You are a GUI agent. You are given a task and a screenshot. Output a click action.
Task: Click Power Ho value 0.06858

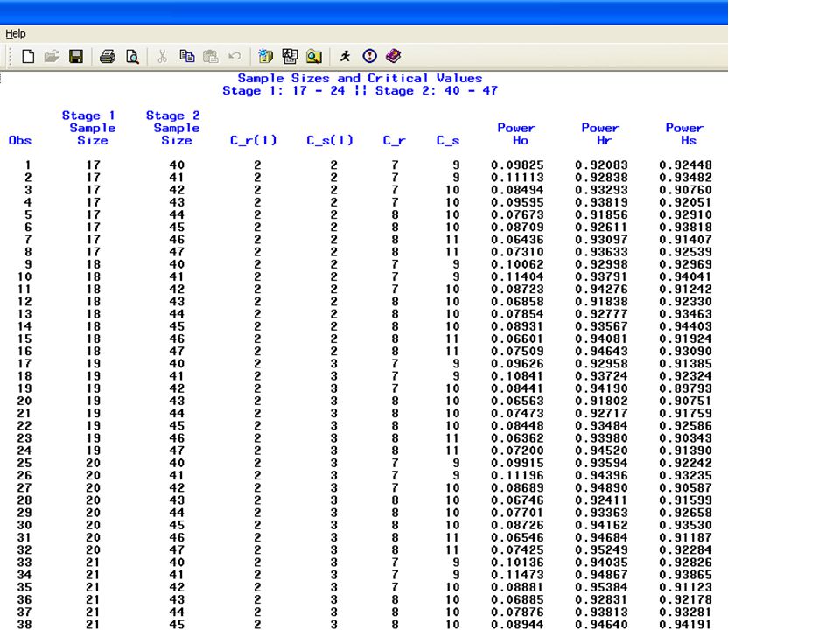click(x=517, y=302)
